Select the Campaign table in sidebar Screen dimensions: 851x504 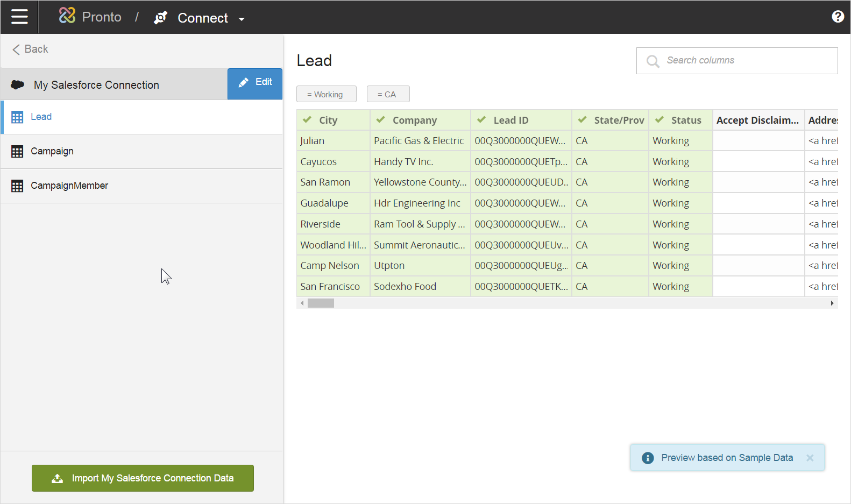click(x=52, y=151)
